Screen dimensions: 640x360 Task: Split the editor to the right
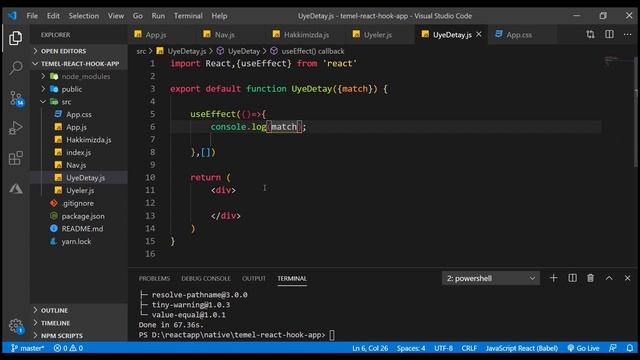click(x=609, y=34)
